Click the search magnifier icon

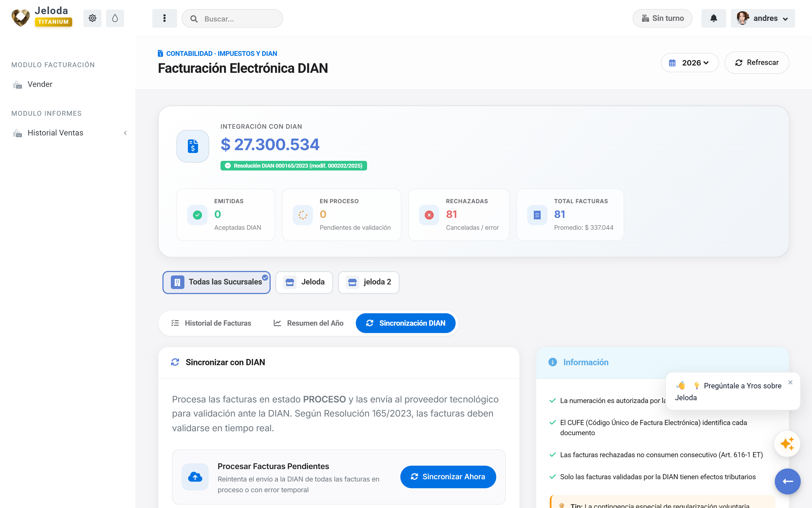(194, 19)
